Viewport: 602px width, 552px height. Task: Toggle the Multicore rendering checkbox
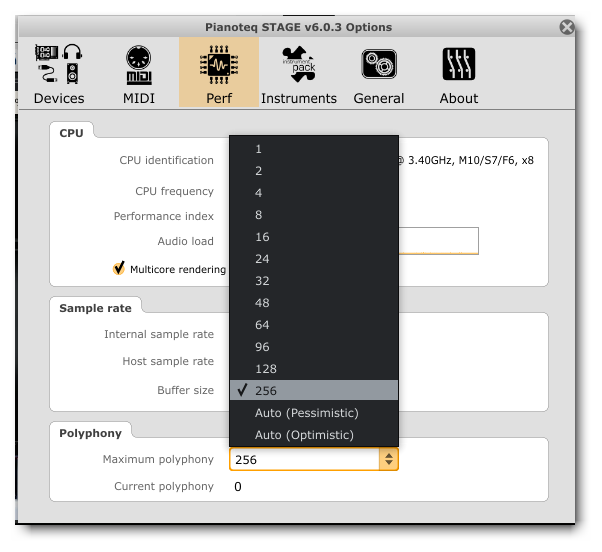(119, 268)
